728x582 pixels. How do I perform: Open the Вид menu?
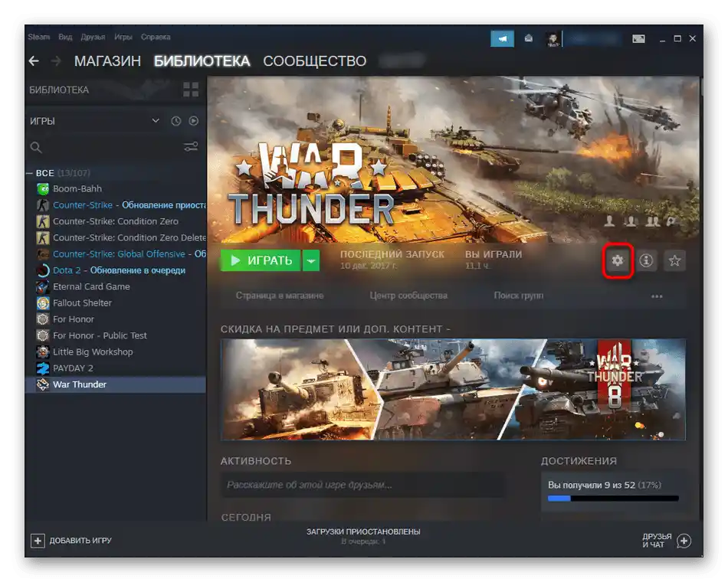[65, 37]
